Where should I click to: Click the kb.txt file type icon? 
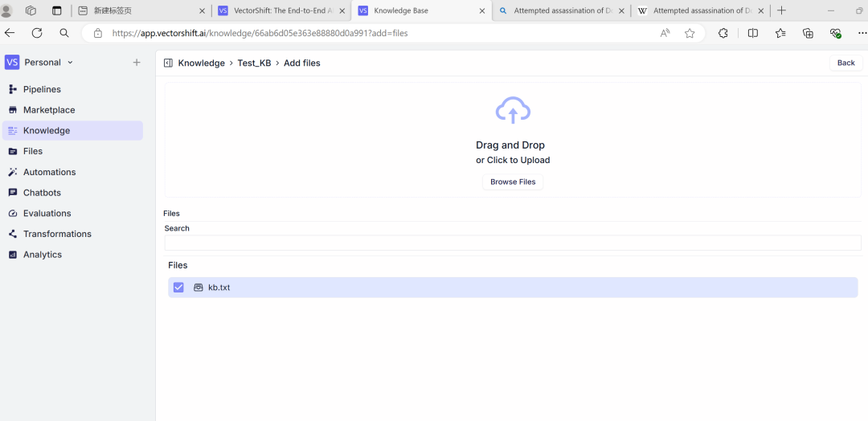click(199, 288)
